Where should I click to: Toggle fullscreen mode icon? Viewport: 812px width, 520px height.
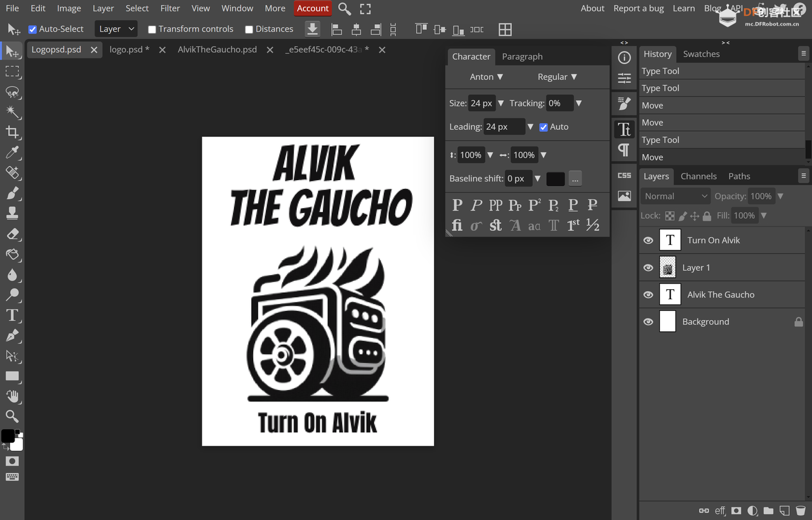tap(365, 9)
